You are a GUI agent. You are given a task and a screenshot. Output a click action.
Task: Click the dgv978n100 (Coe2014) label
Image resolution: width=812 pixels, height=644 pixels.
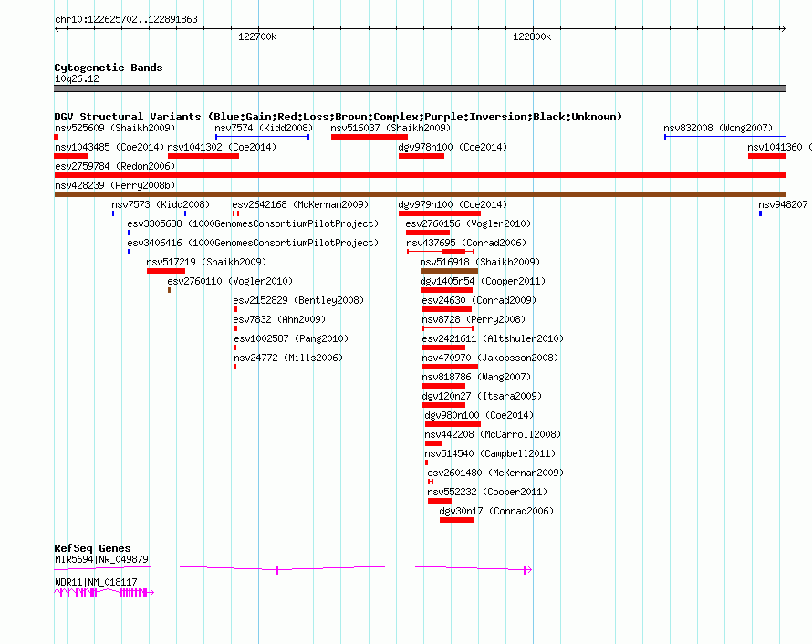(453, 147)
